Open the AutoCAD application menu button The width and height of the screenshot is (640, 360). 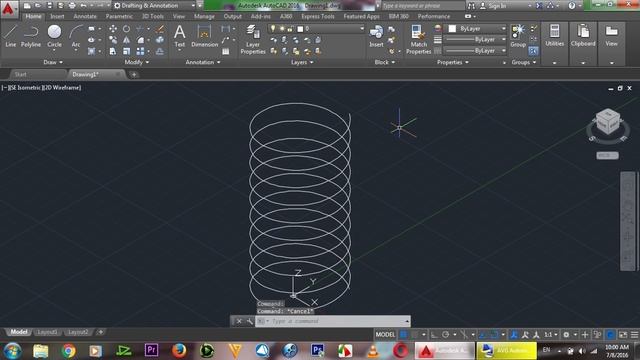8,9
